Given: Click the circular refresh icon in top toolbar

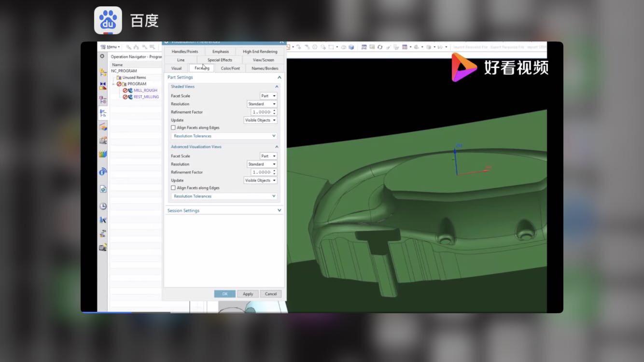Looking at the screenshot, I should click(x=380, y=47).
